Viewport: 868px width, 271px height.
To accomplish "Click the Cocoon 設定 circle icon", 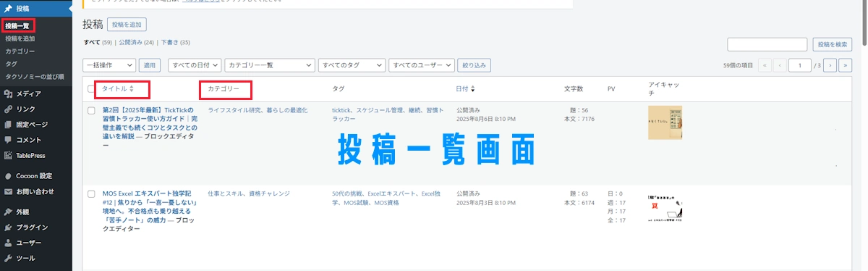I will [8, 176].
